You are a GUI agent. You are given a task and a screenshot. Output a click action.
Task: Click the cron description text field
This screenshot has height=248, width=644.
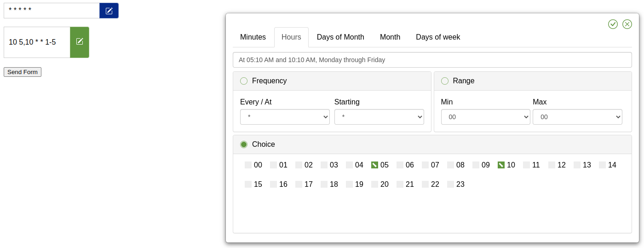432,60
